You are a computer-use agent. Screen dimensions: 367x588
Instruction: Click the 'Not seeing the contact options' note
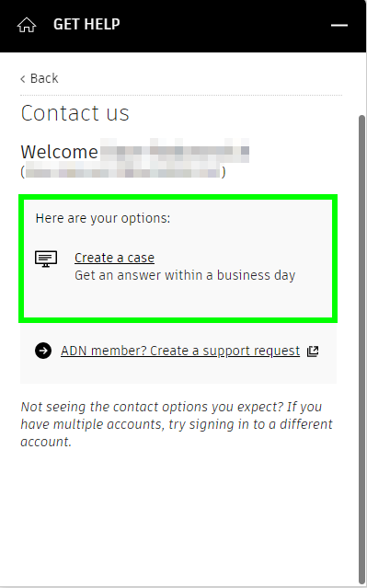pyautogui.click(x=177, y=424)
